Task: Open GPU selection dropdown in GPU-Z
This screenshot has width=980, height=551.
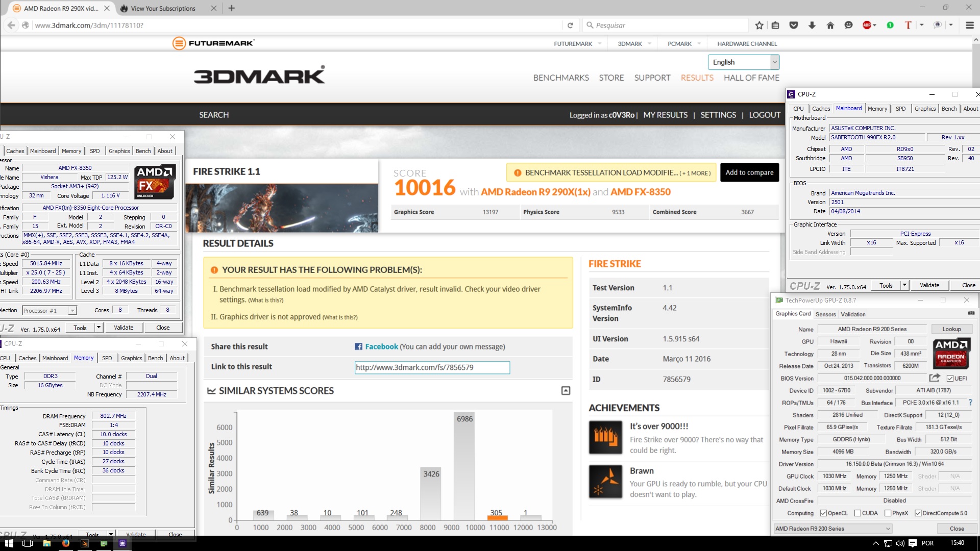Action: (833, 529)
